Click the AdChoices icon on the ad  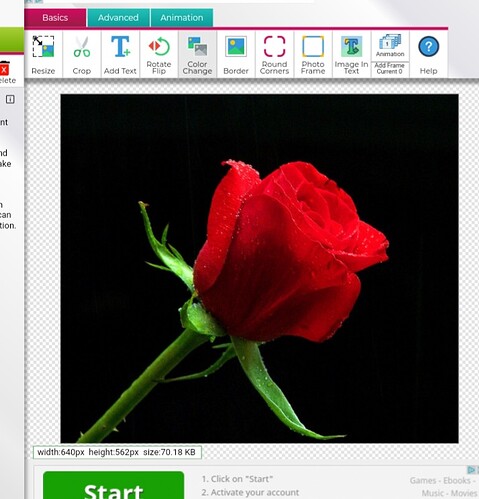472,470
